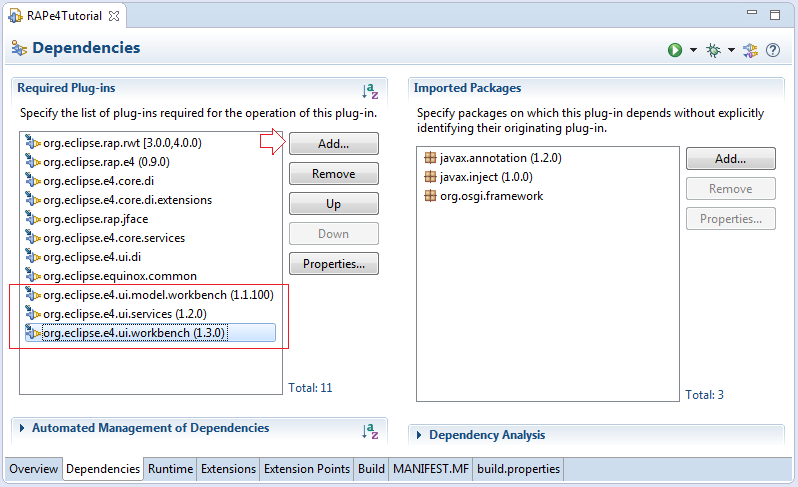Select org.eclipse.e4.core.di.extensions plug-in
This screenshot has height=487, width=798.
pyautogui.click(x=128, y=200)
